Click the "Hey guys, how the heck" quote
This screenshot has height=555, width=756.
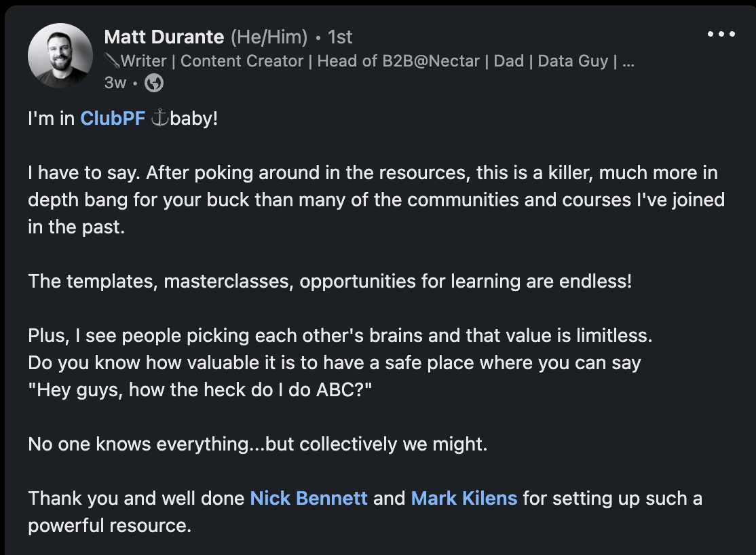click(200, 389)
